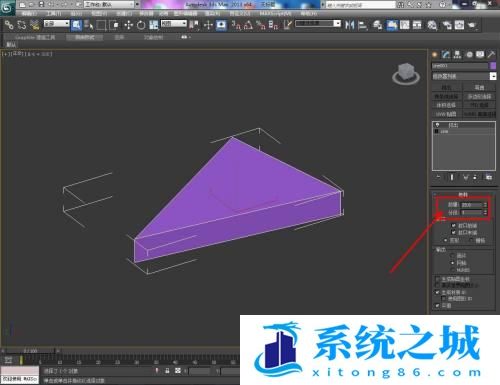Open the Material Editor
Screen dimensions: 500x385
[432, 25]
